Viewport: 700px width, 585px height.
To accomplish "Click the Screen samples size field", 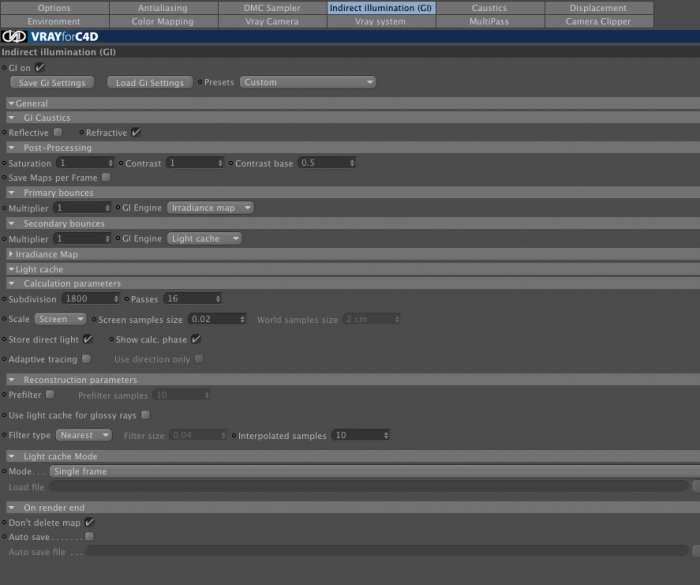I will (x=217, y=319).
